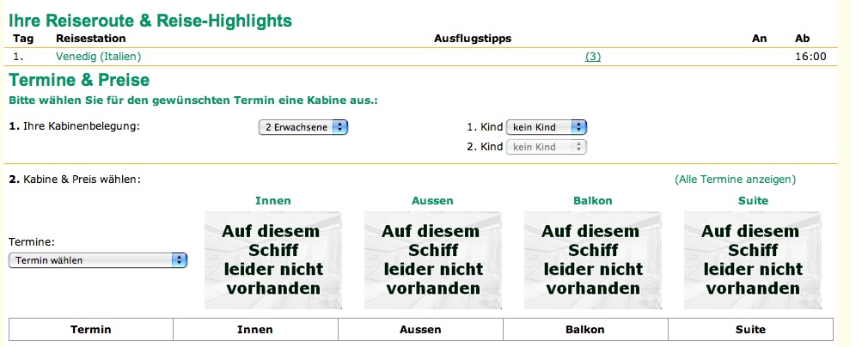This screenshot has height=347, width=868.
Task: Click the disabled 2. Kind dropdown
Action: coord(547,147)
